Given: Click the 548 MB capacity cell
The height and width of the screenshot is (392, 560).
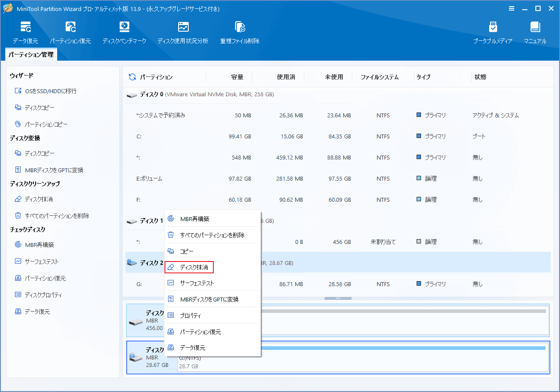Looking at the screenshot, I should [x=241, y=158].
